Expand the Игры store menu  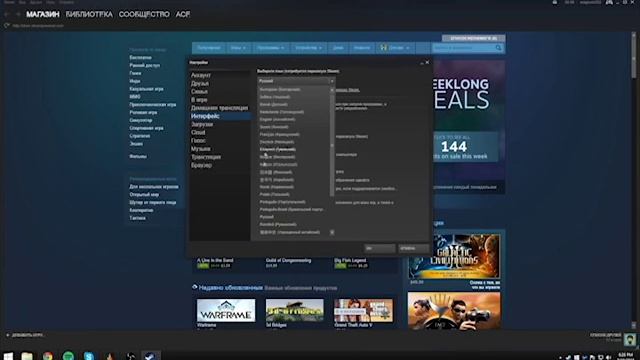(x=238, y=48)
